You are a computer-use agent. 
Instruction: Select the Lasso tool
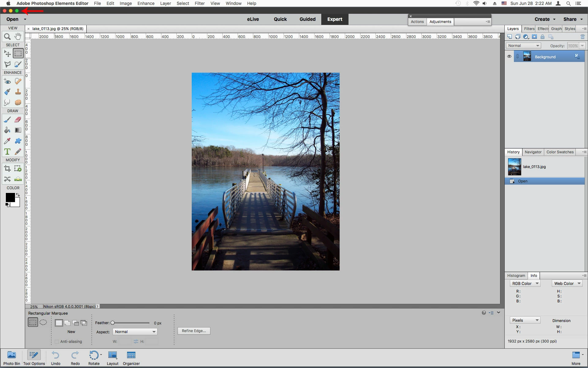pyautogui.click(x=7, y=64)
